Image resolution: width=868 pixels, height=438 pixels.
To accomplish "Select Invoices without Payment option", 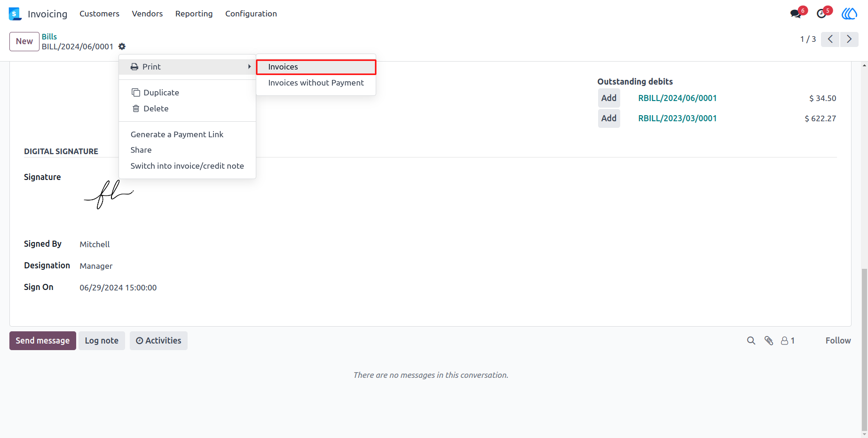I will (x=316, y=83).
